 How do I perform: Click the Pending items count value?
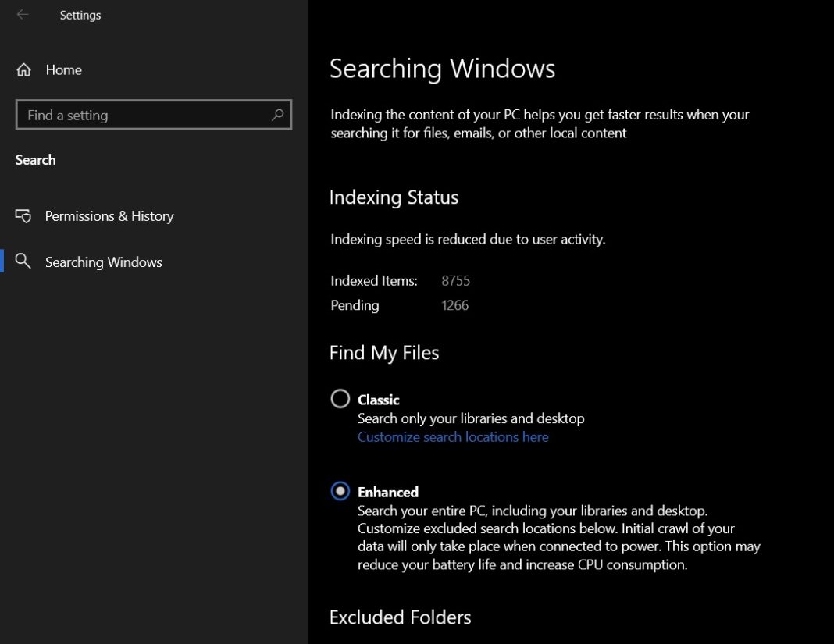(455, 305)
